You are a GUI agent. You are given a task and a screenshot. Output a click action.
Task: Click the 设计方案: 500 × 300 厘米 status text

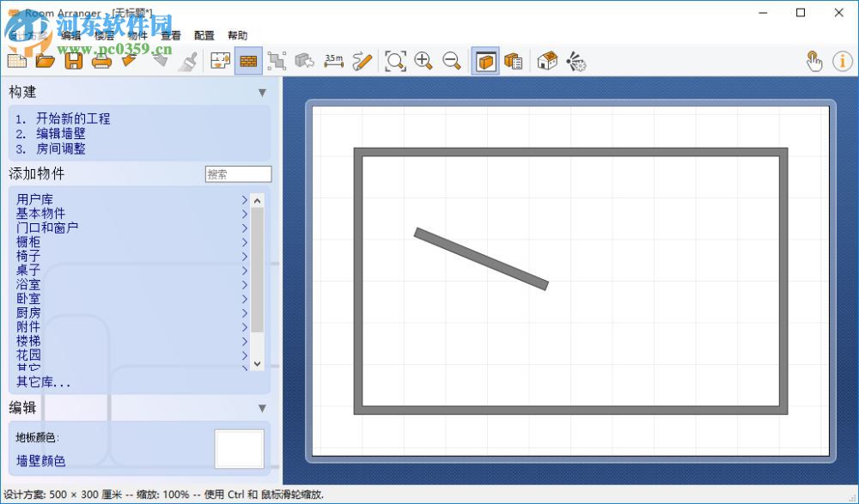click(63, 495)
